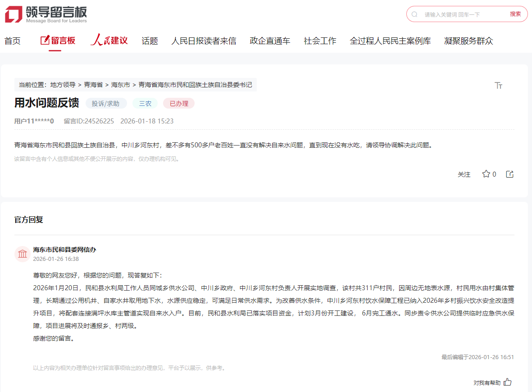Screen dimensions: 532x392
Task: Click the share icon beside star
Action: point(510,174)
